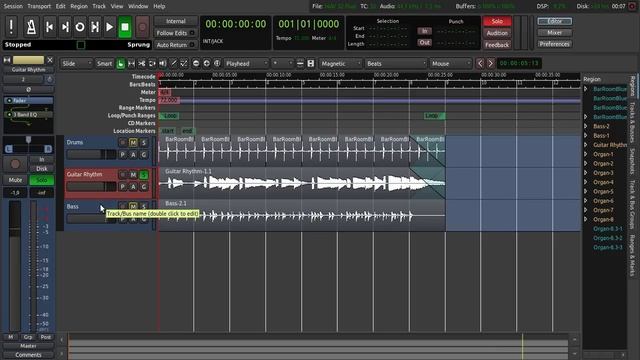
Task: Open the Region menu
Action: (79, 6)
